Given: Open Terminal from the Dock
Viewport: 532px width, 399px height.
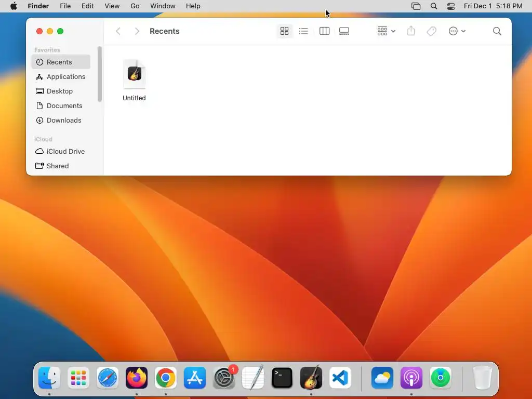Looking at the screenshot, I should click(282, 378).
